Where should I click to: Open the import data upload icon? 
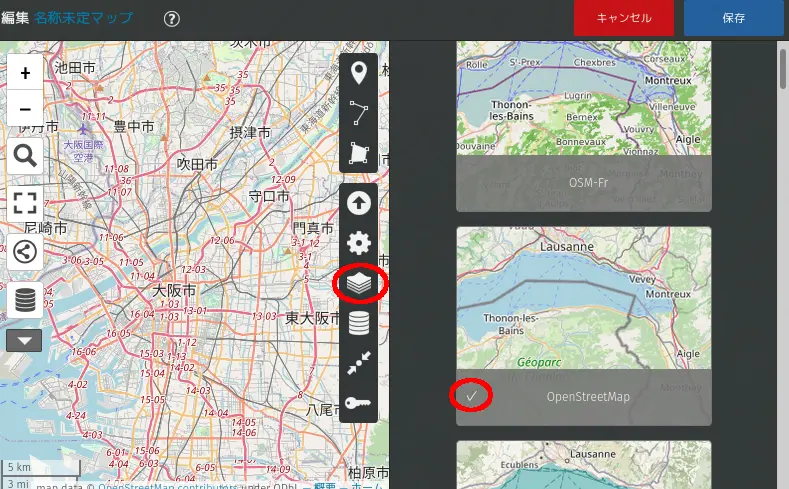[359, 203]
